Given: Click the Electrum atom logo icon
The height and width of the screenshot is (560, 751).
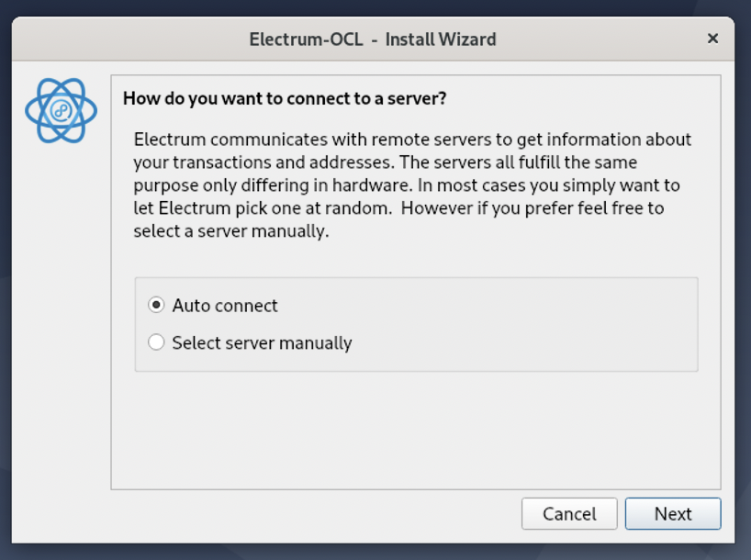Looking at the screenshot, I should click(x=61, y=111).
